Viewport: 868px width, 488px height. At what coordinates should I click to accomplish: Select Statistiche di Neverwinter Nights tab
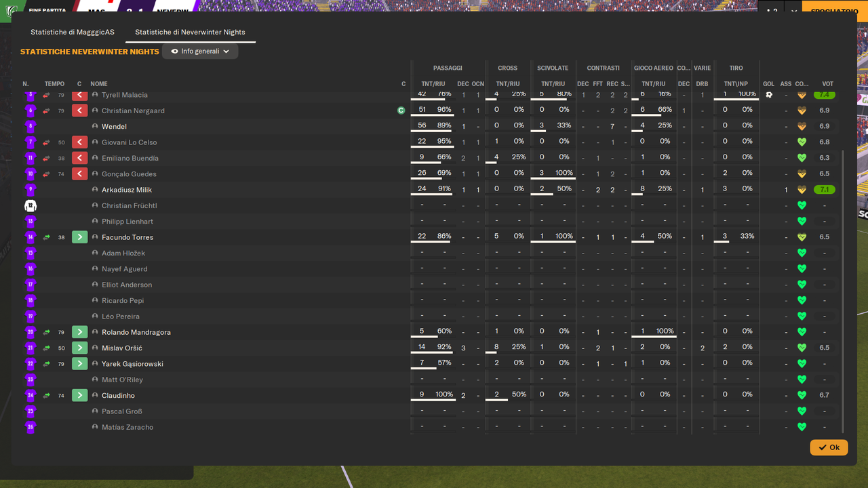[x=190, y=32]
